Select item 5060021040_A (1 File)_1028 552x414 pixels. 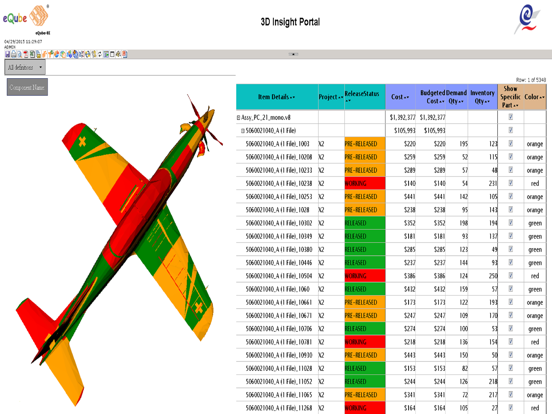point(277,210)
